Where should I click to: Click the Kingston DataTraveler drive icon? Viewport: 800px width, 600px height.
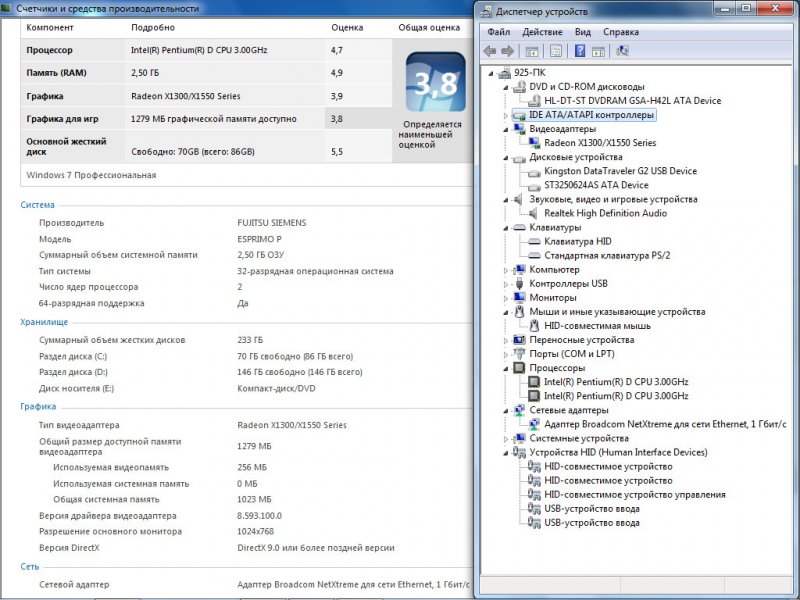pyautogui.click(x=534, y=171)
